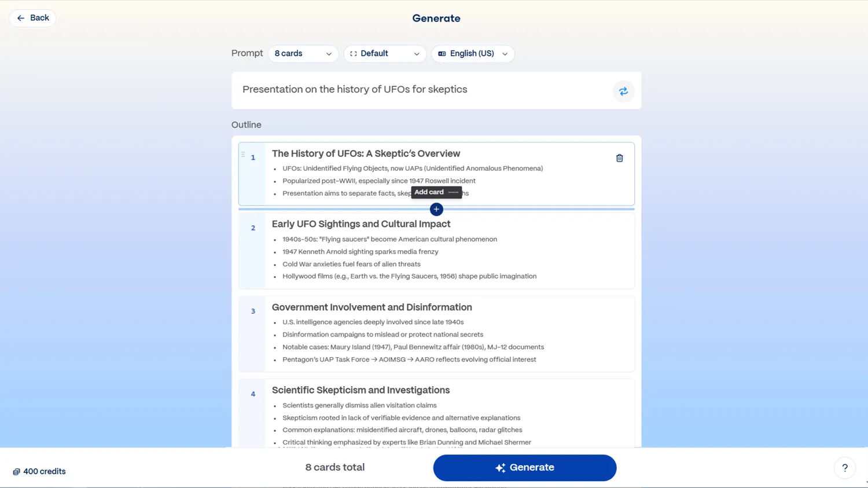Expand the Default theme dropdown
Image resolution: width=868 pixels, height=488 pixels.
coord(385,53)
